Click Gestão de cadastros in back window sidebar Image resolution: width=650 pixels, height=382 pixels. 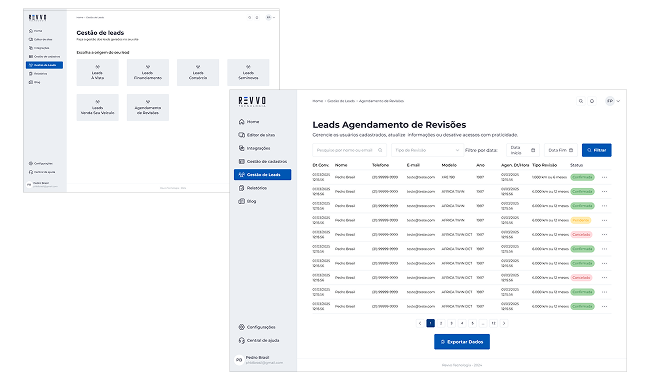tap(44, 56)
